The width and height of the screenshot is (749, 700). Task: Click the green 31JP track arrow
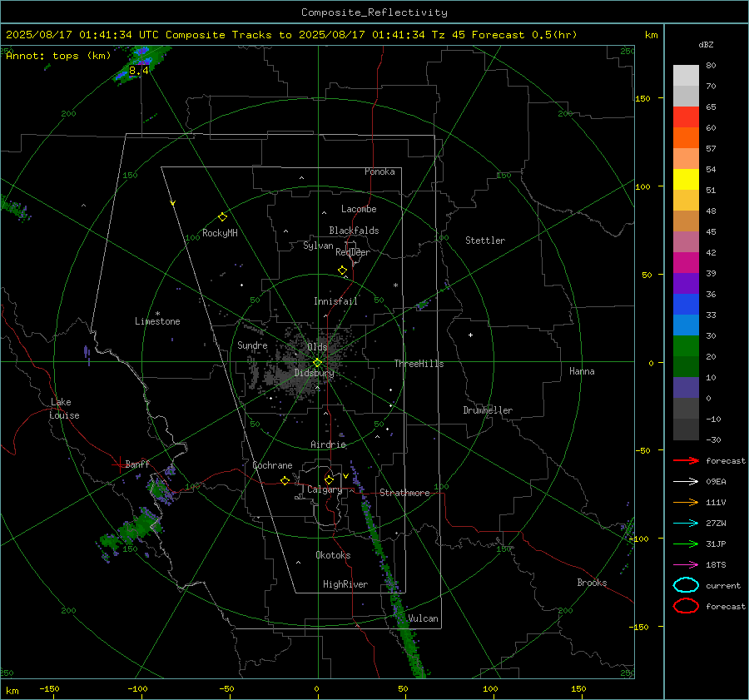click(x=686, y=544)
